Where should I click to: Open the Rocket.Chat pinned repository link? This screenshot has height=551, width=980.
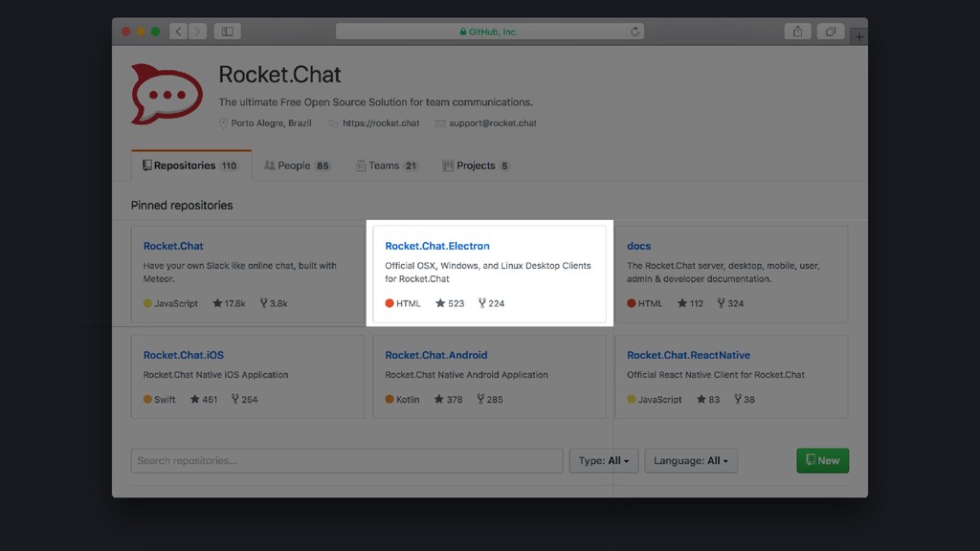click(173, 246)
